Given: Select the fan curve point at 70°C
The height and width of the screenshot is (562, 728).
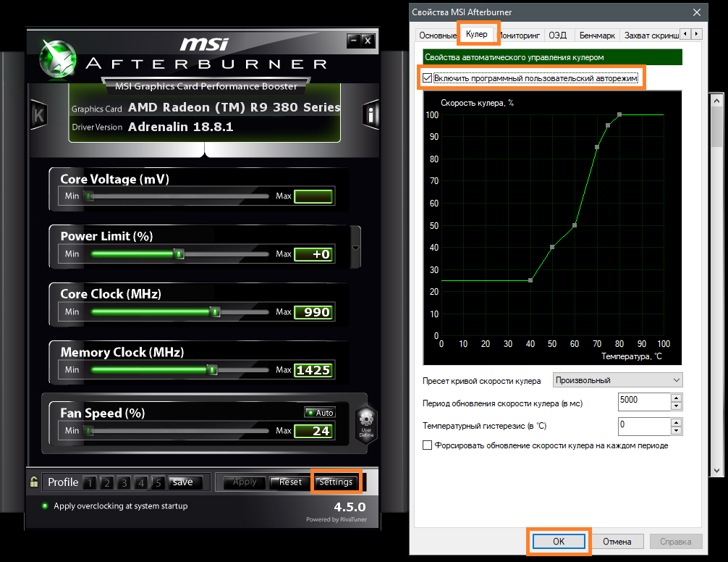Looking at the screenshot, I should point(597,147).
